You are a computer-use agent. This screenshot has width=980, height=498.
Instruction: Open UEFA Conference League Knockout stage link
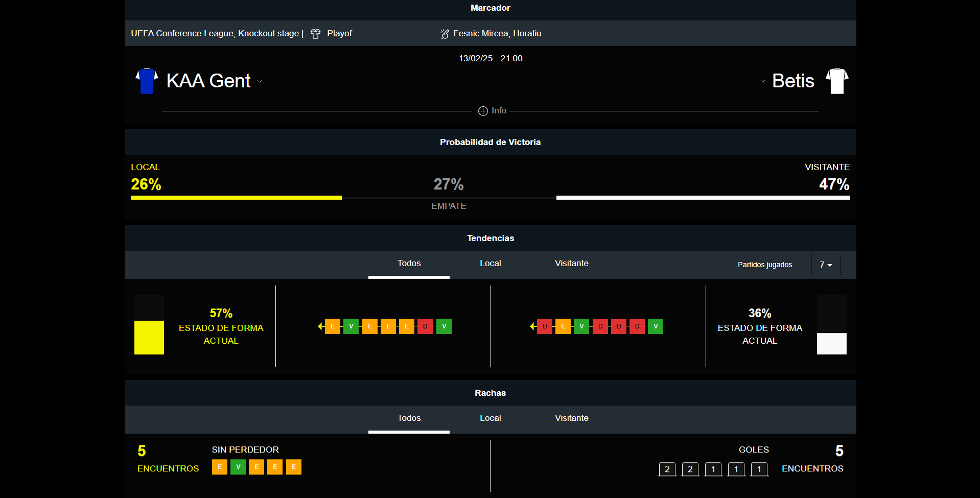click(215, 34)
